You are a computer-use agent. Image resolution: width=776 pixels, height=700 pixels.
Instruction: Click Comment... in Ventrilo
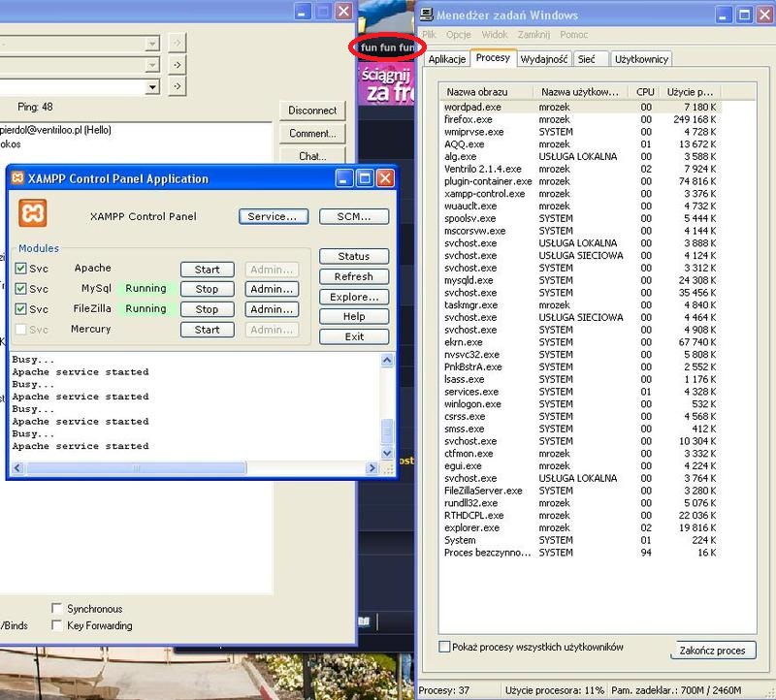[312, 133]
